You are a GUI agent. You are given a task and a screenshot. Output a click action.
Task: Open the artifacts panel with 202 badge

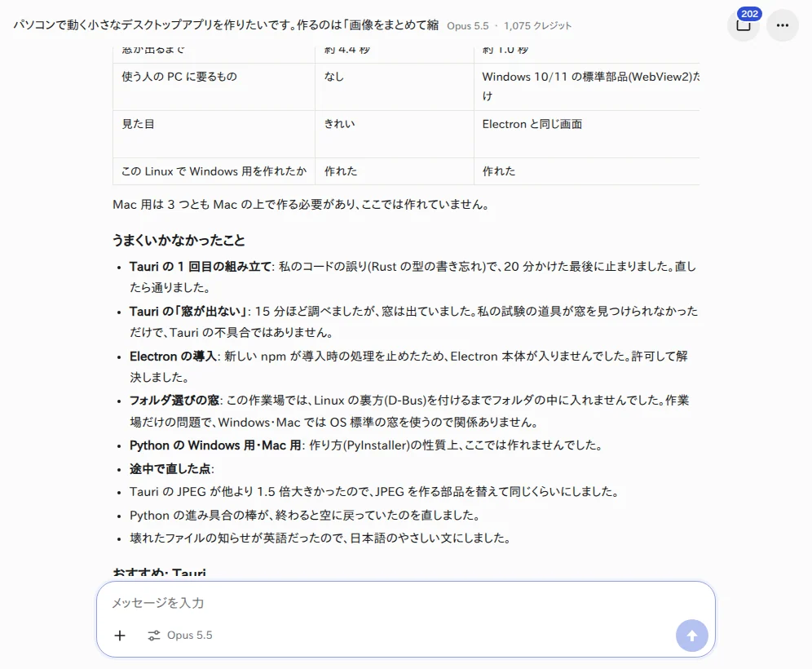(744, 24)
